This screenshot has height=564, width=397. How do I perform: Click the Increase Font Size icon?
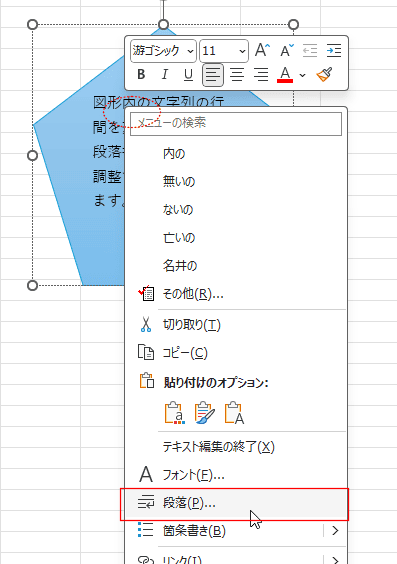(262, 50)
